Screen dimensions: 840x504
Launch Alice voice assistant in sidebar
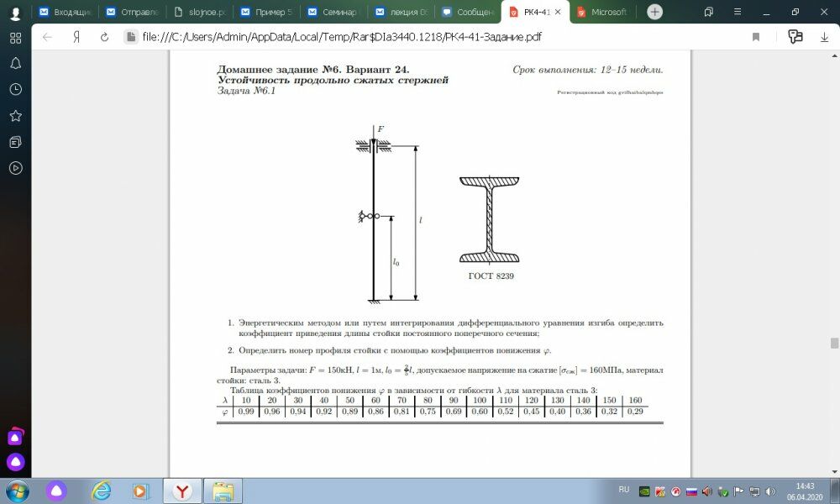[15, 462]
